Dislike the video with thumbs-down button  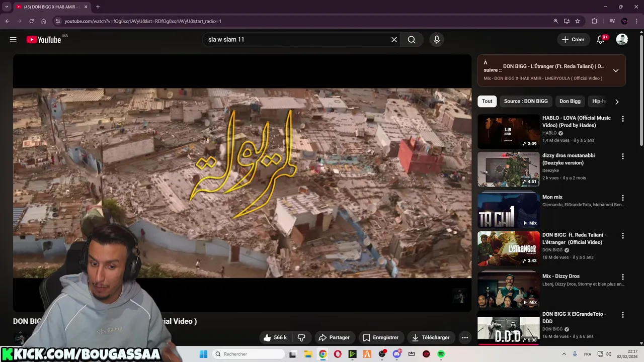click(302, 337)
